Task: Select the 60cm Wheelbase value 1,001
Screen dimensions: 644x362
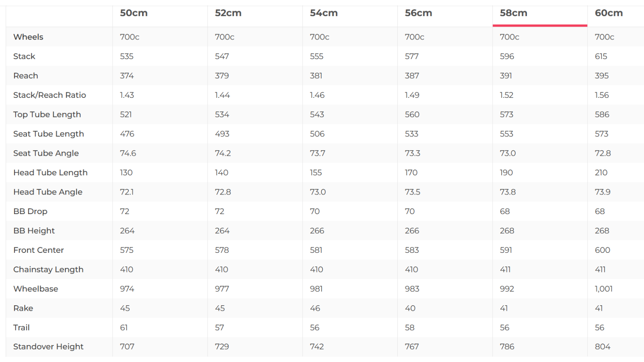Action: coord(603,289)
